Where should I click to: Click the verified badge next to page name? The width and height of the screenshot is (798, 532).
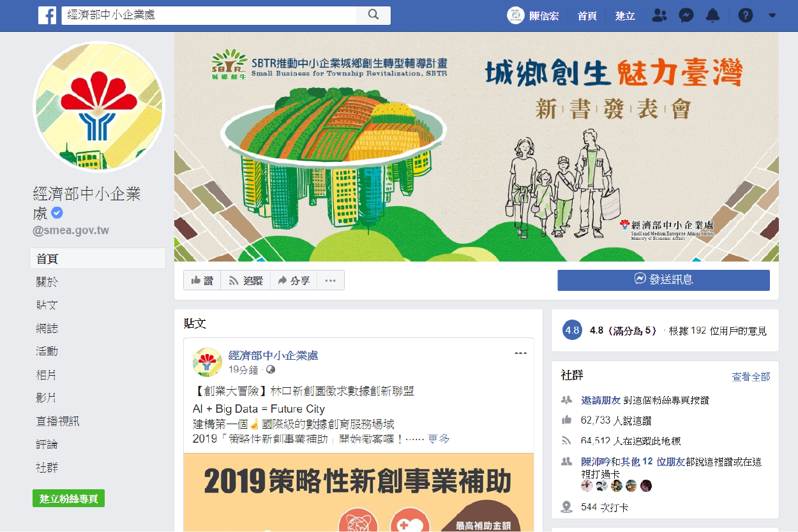click(57, 213)
